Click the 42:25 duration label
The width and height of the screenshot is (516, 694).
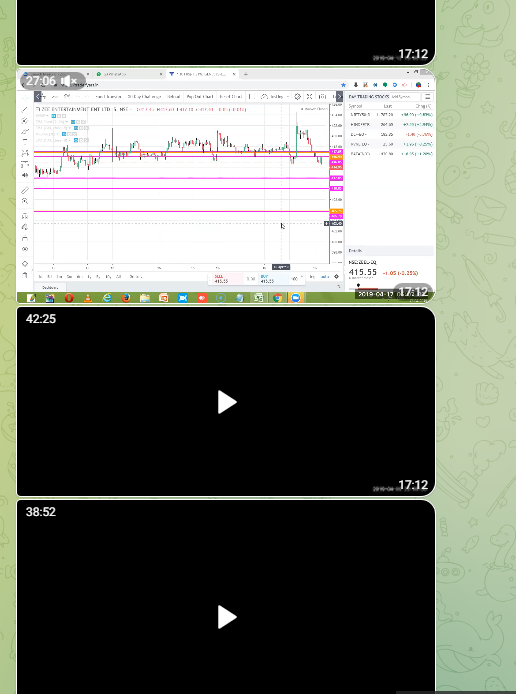(x=41, y=319)
